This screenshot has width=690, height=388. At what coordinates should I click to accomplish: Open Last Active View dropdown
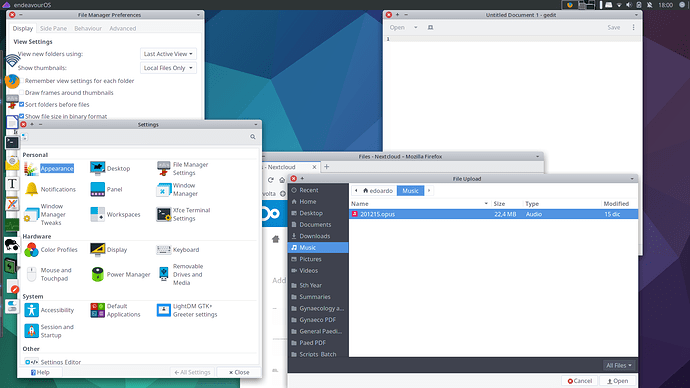point(168,54)
